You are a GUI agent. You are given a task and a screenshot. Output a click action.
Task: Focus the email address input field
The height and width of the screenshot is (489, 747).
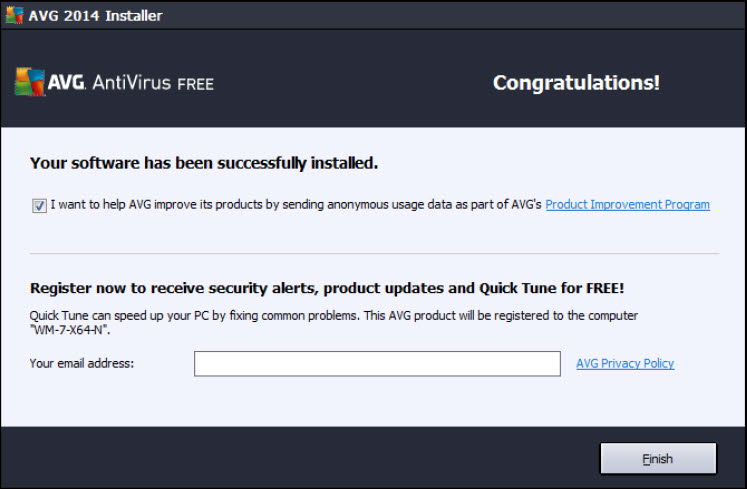pyautogui.click(x=377, y=364)
